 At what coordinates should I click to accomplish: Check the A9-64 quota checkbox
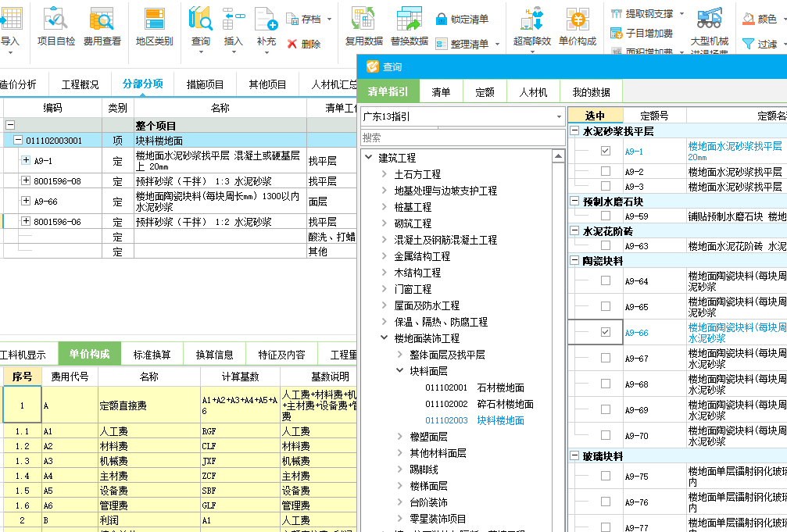606,280
